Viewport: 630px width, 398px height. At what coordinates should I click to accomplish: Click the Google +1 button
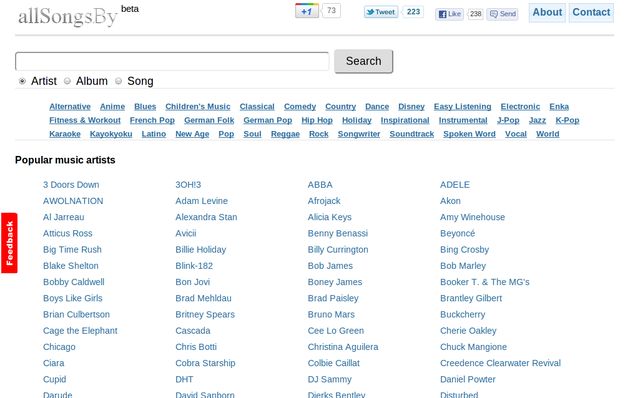coord(307,11)
